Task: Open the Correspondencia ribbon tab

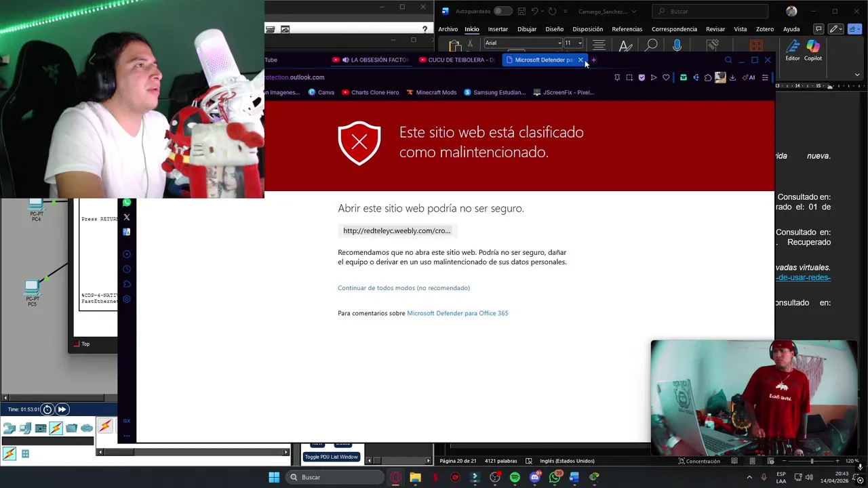Action: [x=674, y=29]
